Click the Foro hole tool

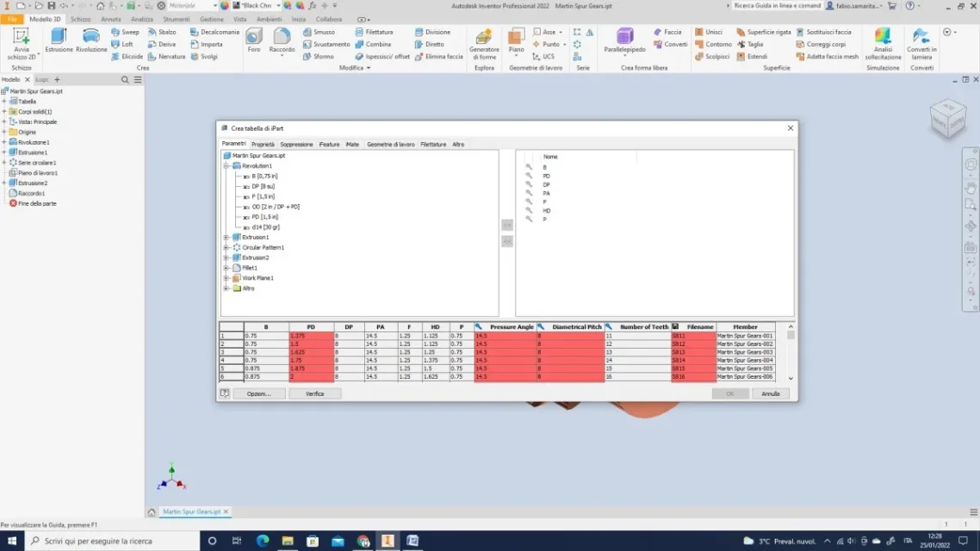point(254,40)
